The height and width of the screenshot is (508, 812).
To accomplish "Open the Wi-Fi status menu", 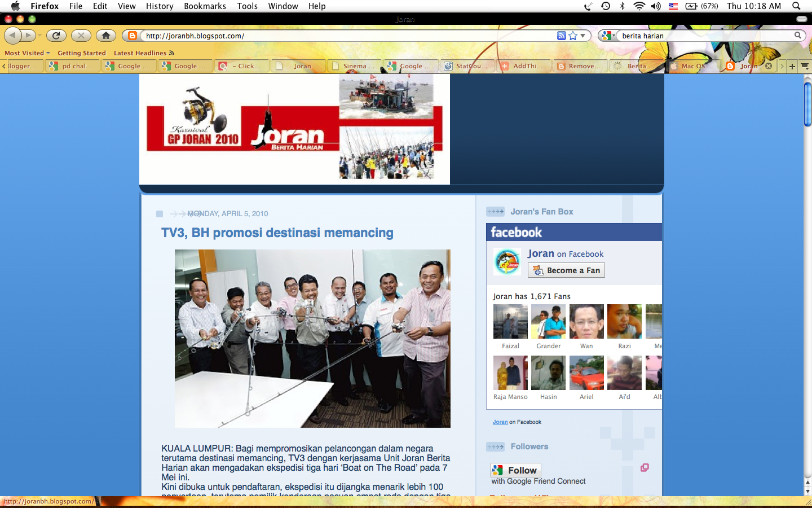I will tap(639, 6).
